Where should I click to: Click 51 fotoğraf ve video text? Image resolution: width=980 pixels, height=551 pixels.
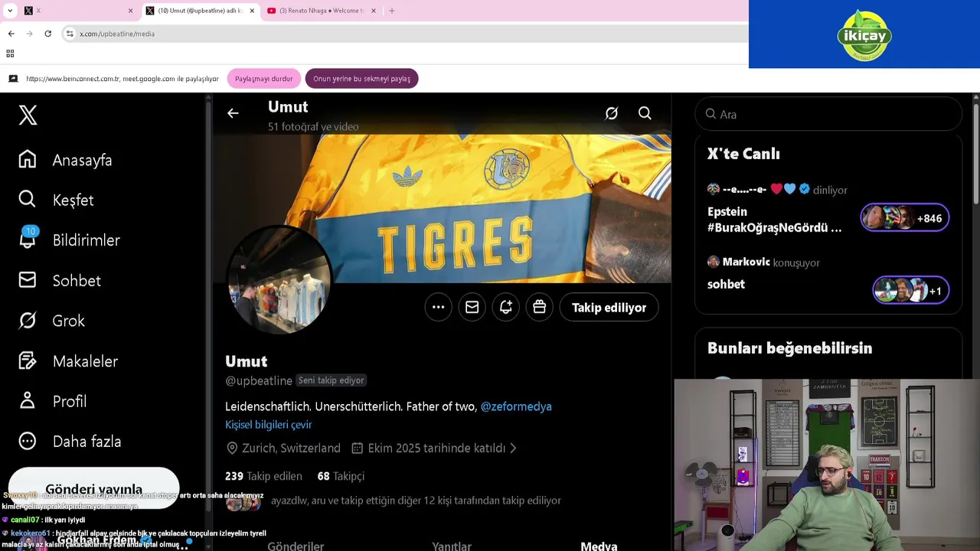(313, 127)
